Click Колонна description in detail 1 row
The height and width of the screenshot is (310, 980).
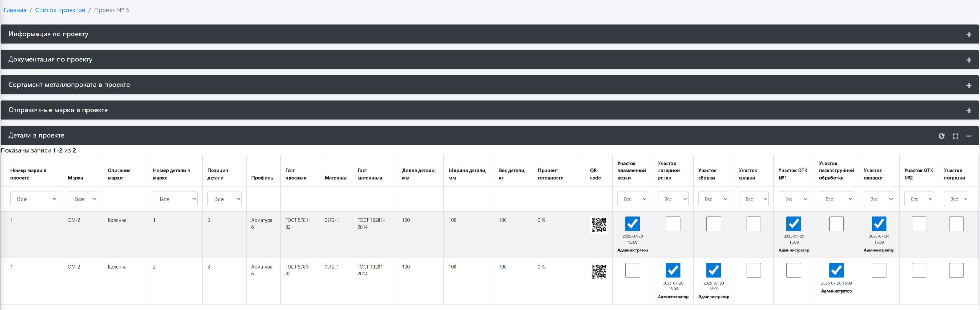click(117, 220)
